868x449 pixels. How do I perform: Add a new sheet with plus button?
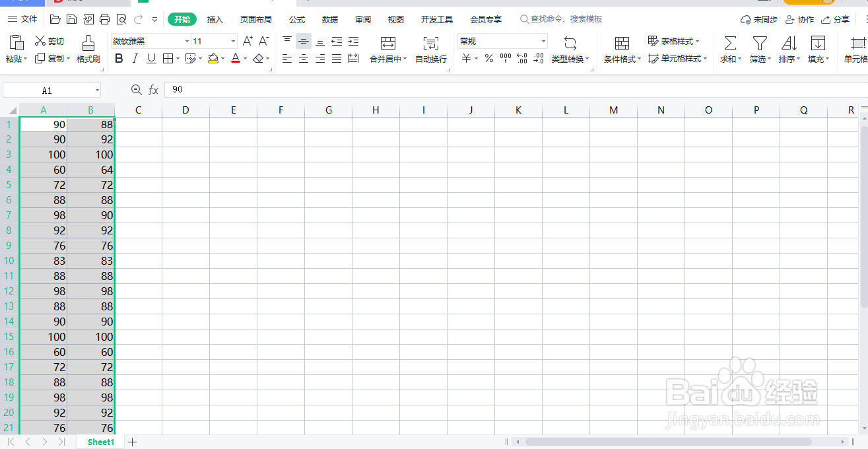132,442
